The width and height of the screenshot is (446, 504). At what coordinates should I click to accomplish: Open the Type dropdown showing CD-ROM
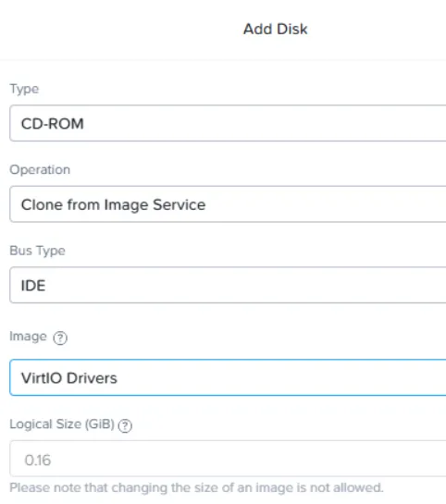[x=228, y=123]
